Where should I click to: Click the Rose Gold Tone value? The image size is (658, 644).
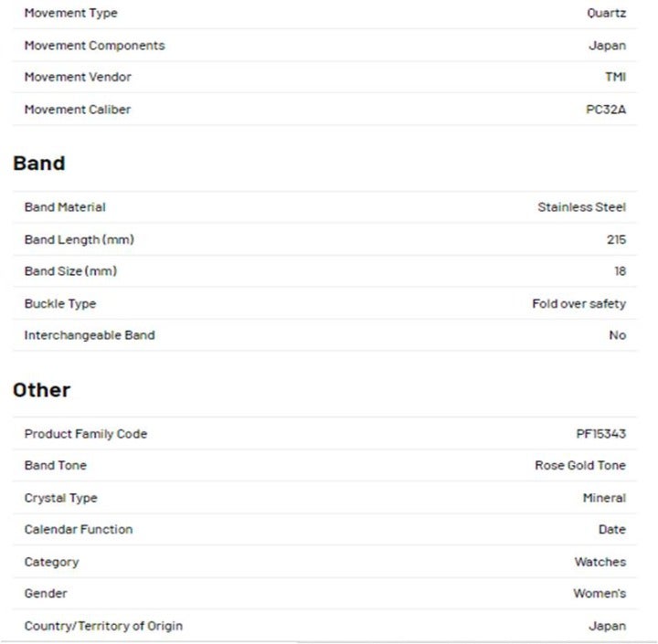(x=580, y=465)
